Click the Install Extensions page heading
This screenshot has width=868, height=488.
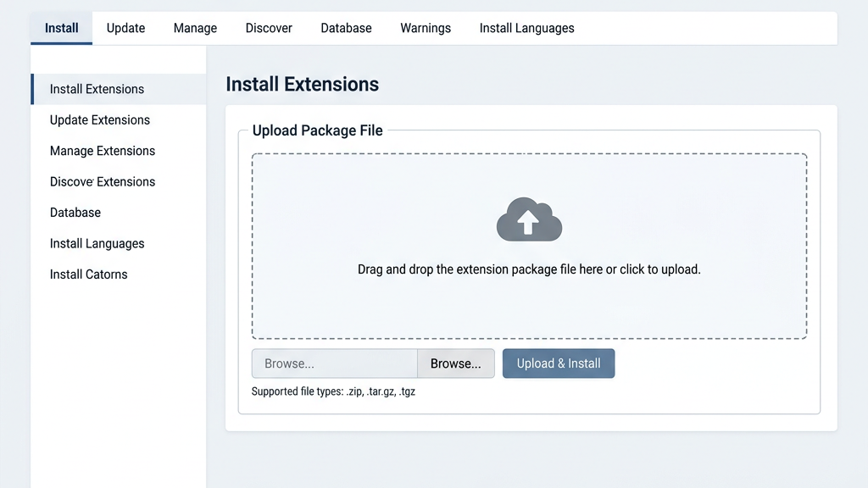[x=302, y=84]
